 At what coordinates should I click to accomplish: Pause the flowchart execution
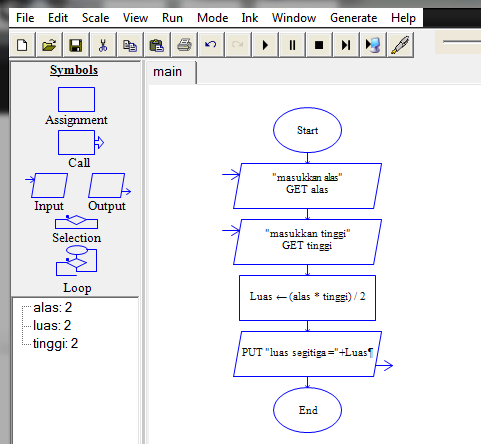point(292,45)
